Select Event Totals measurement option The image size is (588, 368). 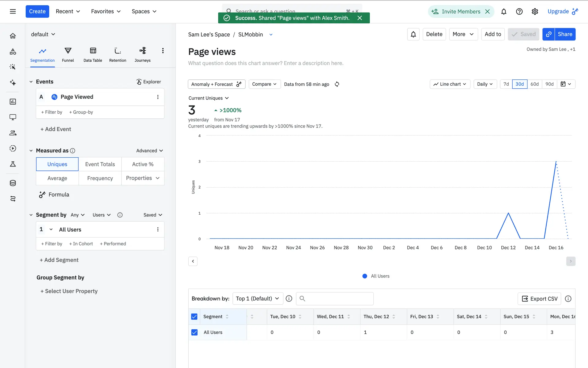coord(100,164)
